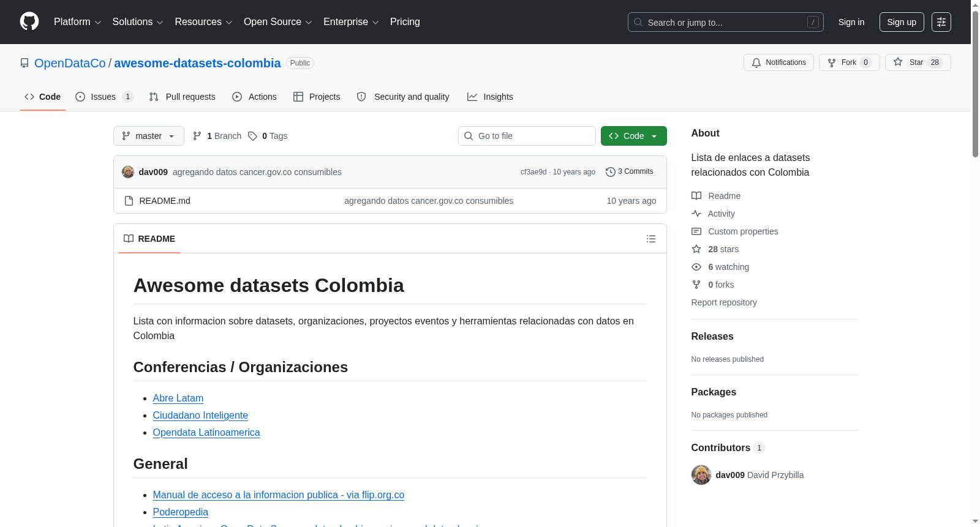Switch to the Pull requests tab
This screenshot has width=980, height=527.
(x=183, y=97)
